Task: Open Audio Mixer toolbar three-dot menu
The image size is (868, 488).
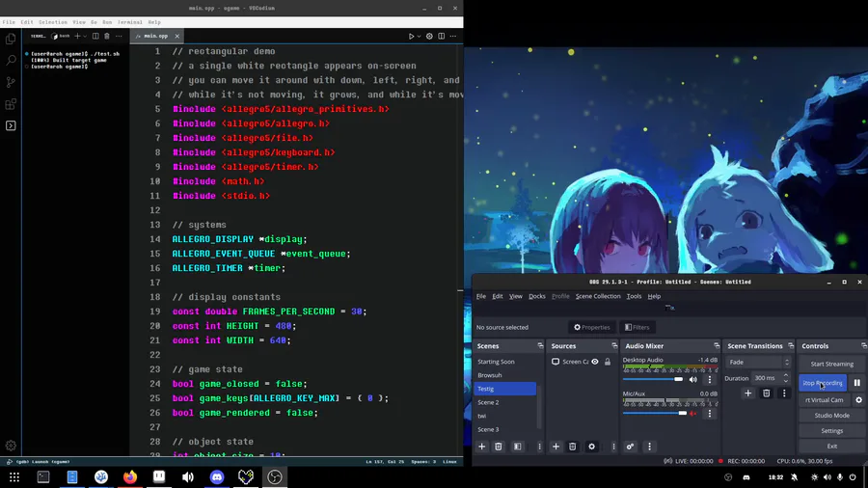Action: tap(649, 447)
